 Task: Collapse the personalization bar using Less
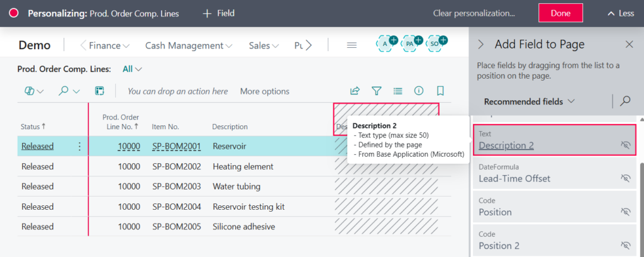(x=620, y=13)
